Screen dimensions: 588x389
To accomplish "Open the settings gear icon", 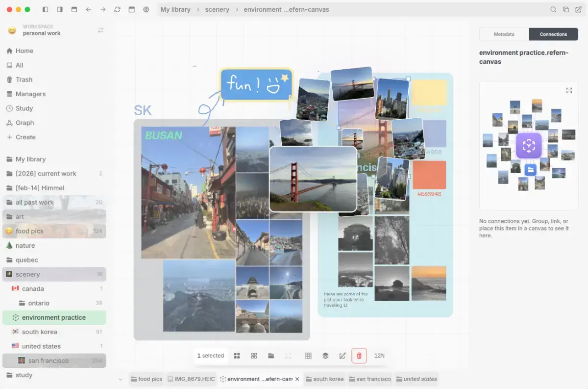I will coord(146,9).
